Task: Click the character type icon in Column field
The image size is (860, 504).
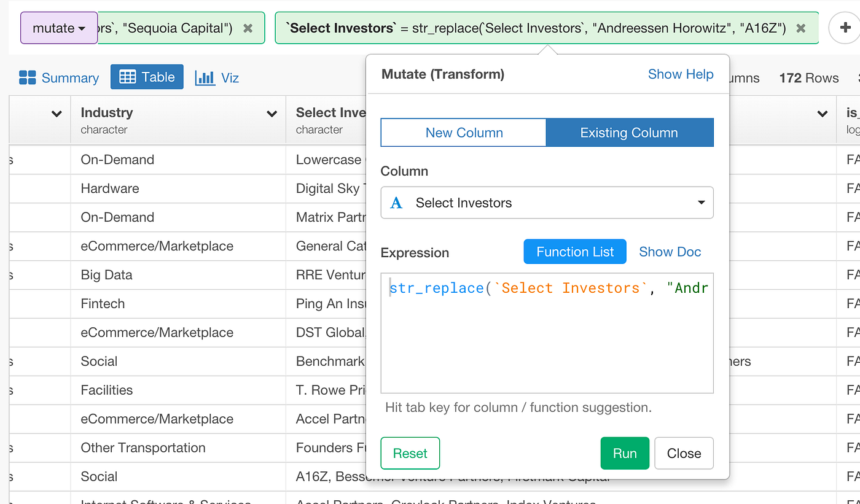Action: pos(397,203)
